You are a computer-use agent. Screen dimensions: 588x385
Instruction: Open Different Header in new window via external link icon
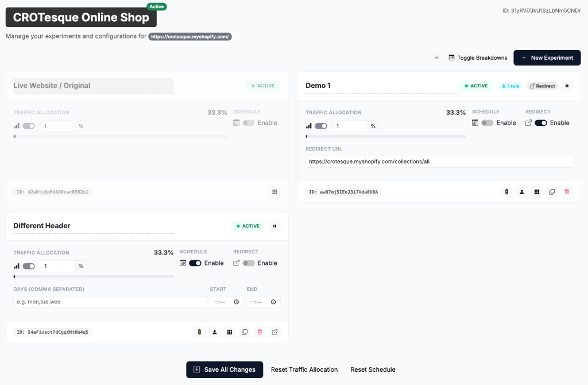pyautogui.click(x=274, y=332)
